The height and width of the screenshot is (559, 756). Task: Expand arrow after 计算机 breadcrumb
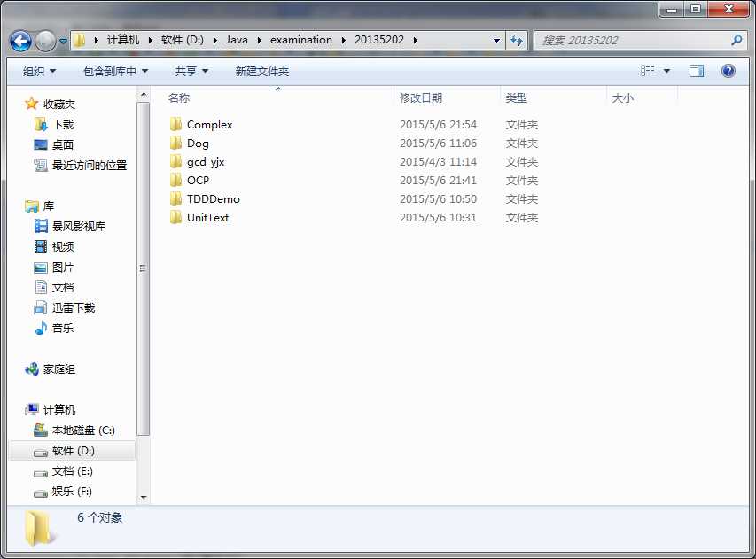pos(151,40)
